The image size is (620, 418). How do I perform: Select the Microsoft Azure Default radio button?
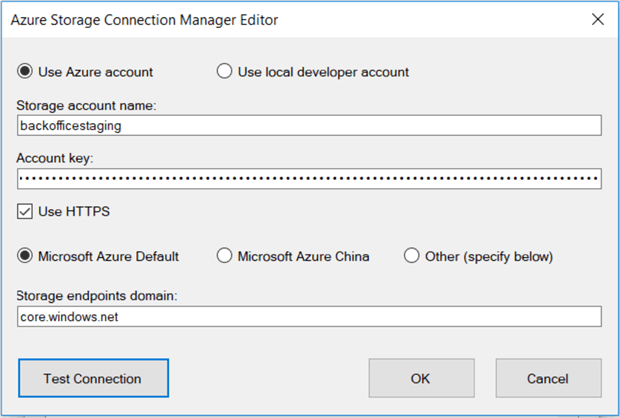coord(25,255)
